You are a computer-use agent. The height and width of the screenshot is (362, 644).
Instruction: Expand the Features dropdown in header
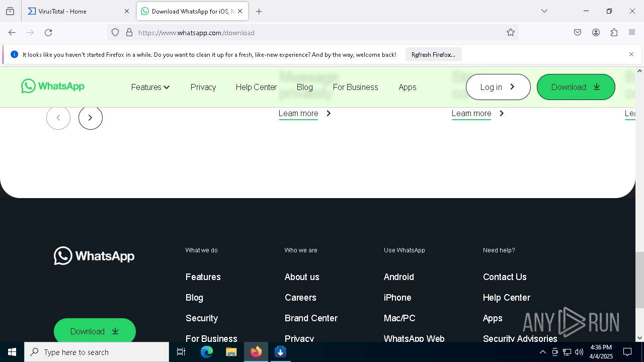point(150,87)
